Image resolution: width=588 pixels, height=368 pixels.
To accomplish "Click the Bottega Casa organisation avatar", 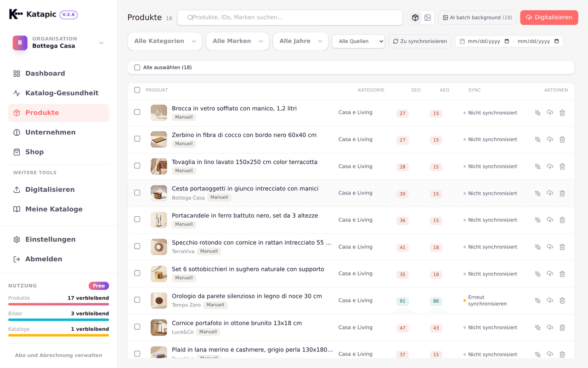I will 20,43.
